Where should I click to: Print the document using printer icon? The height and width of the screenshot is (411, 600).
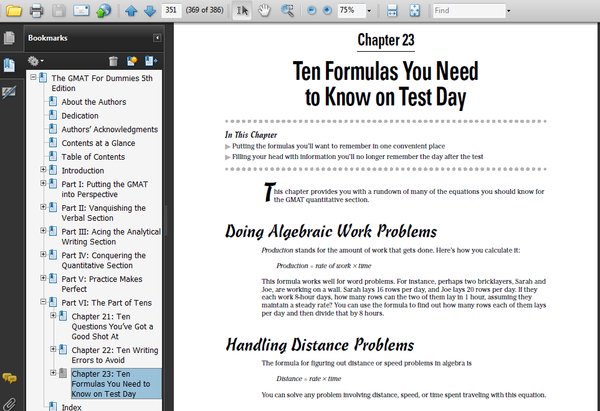click(36, 10)
